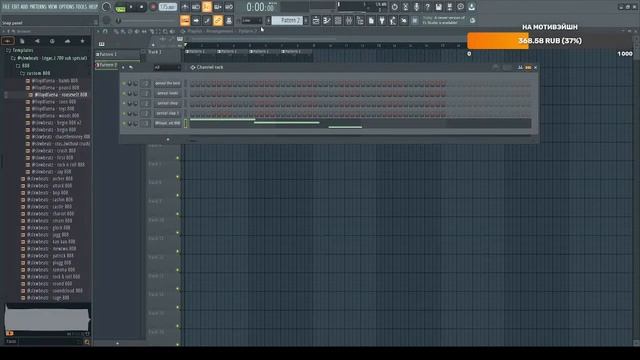Toggle wait for input before recording
640x360 pixels.
pos(196,7)
